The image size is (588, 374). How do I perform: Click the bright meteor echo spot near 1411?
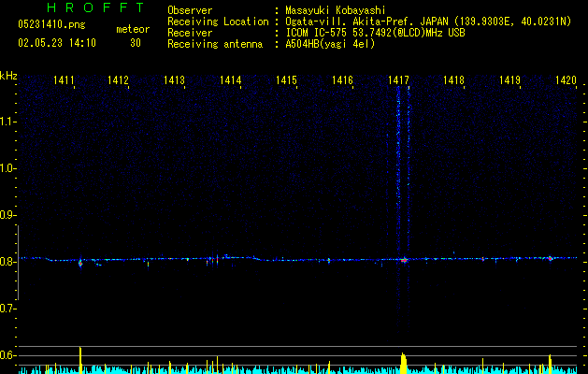[80, 263]
